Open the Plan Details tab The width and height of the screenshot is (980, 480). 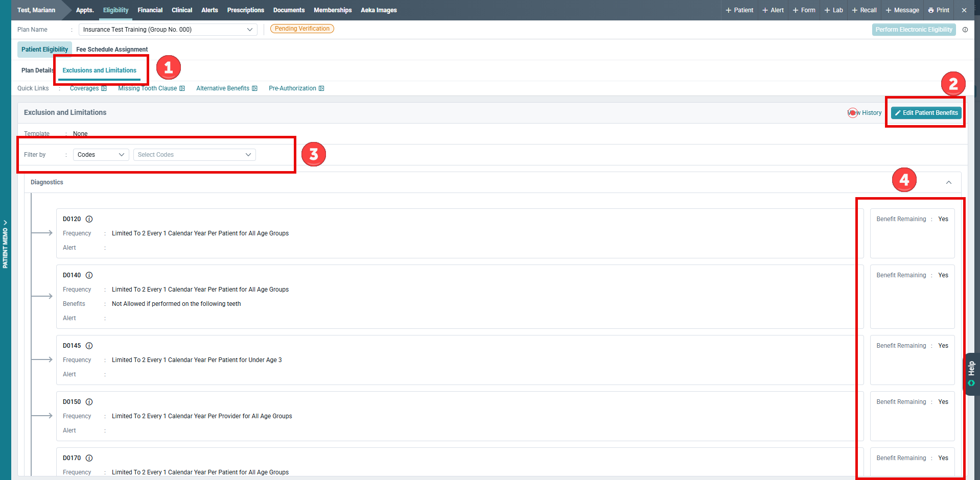[x=37, y=70]
